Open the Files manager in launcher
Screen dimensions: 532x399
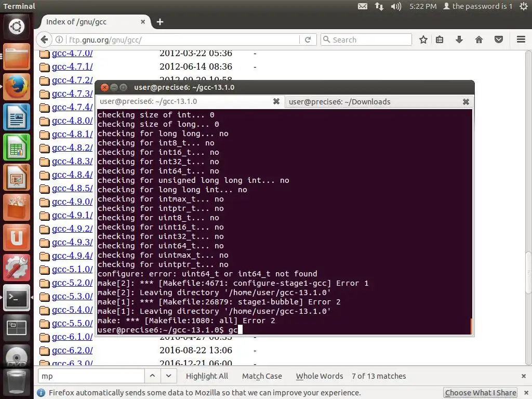16,57
